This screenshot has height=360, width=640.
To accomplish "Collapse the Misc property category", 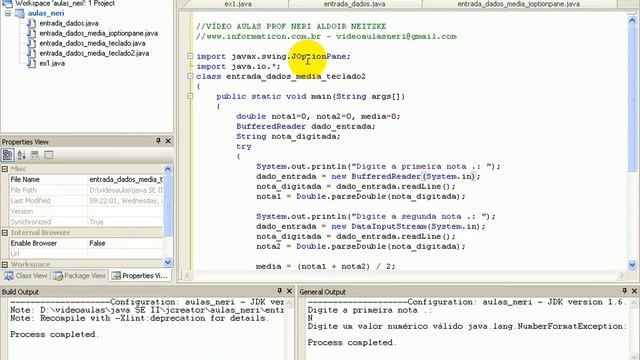I will (5, 169).
